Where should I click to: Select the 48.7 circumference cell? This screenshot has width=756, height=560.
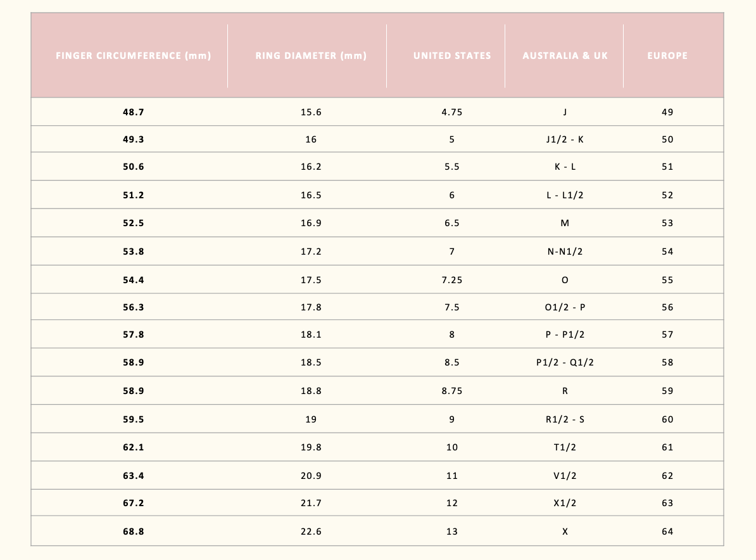click(133, 112)
